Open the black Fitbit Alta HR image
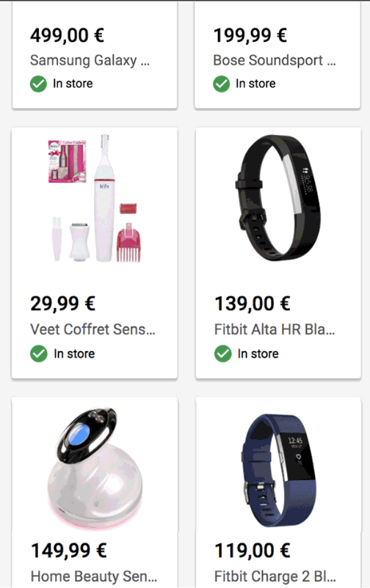The width and height of the screenshot is (370, 588). coord(278,199)
